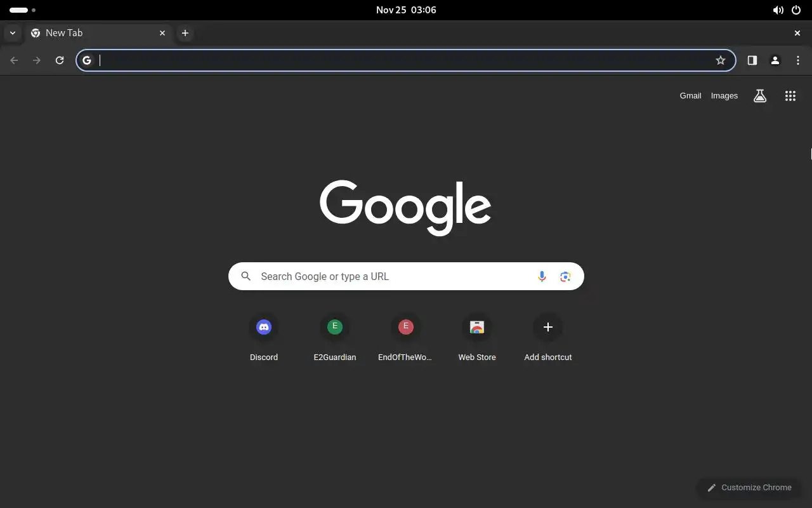Open the system power menu
Viewport: 812px width, 508px height.
click(x=796, y=10)
